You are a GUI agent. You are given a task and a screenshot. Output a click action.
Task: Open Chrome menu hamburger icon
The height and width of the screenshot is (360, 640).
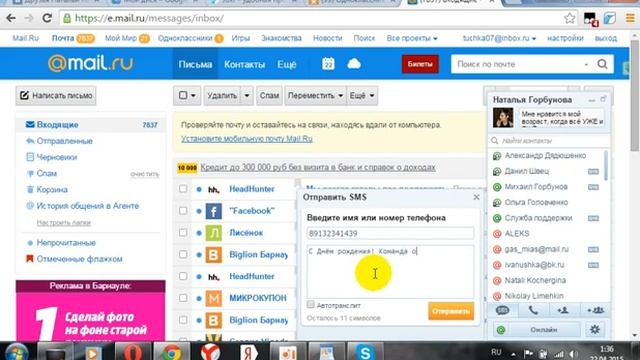tap(630, 18)
